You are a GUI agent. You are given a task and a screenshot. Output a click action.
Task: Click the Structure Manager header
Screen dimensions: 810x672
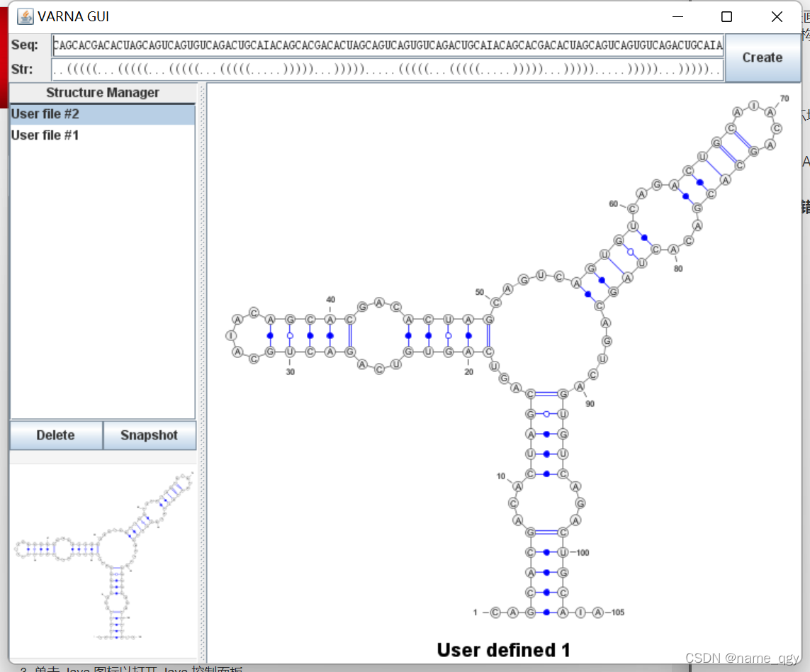pyautogui.click(x=102, y=93)
